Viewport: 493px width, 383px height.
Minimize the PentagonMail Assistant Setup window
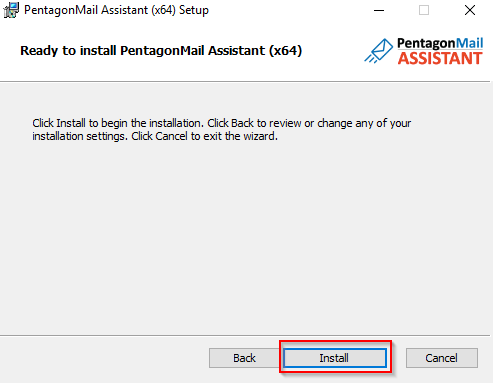pos(379,10)
